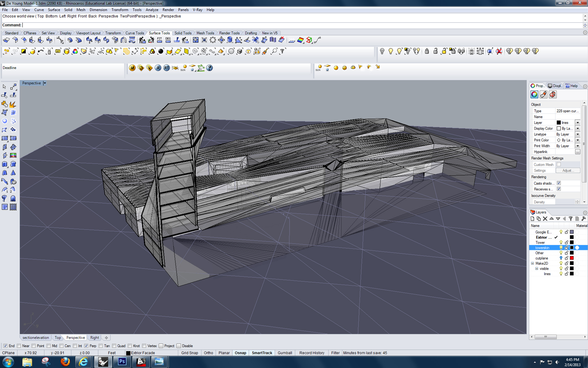
Task: Toggle visibility bulb of cutplane layer
Action: click(561, 258)
